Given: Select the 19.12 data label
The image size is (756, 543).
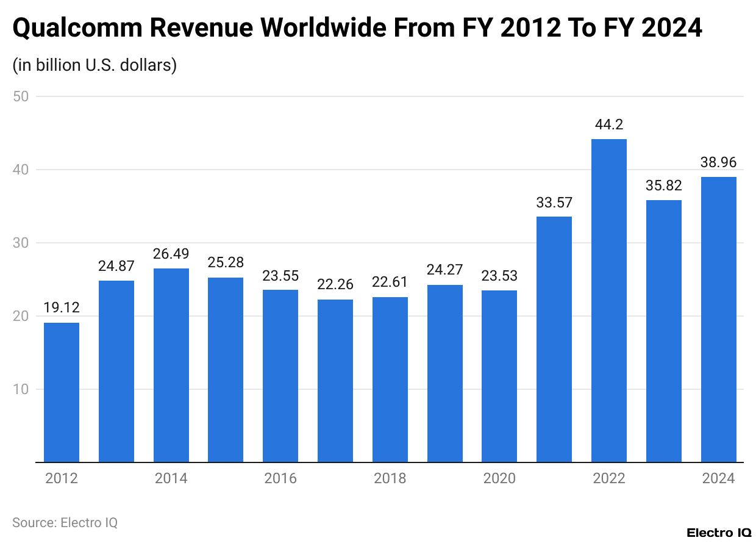Looking at the screenshot, I should click(61, 307).
